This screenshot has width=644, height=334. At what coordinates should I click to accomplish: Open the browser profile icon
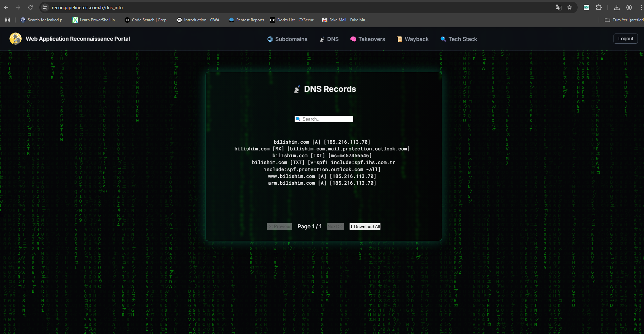[x=629, y=7]
